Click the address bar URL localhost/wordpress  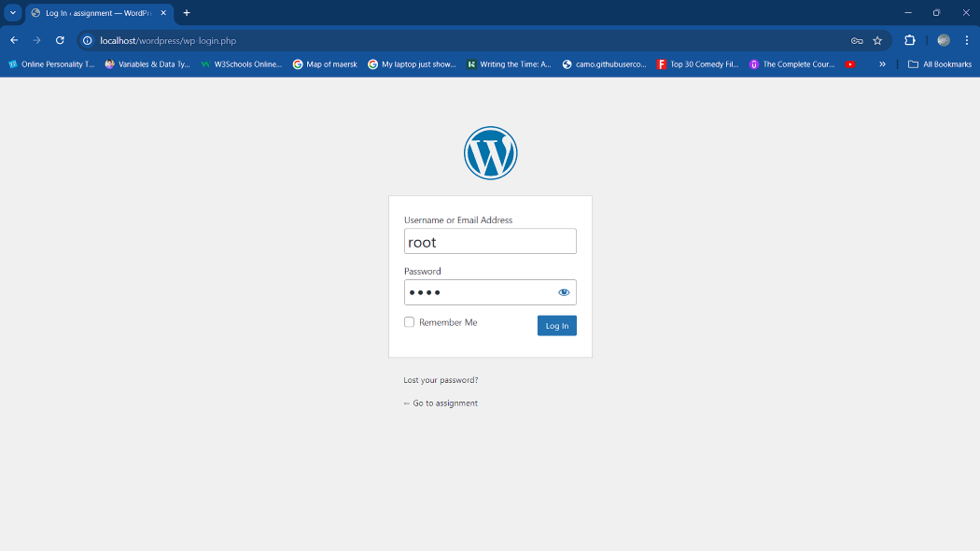pos(168,41)
